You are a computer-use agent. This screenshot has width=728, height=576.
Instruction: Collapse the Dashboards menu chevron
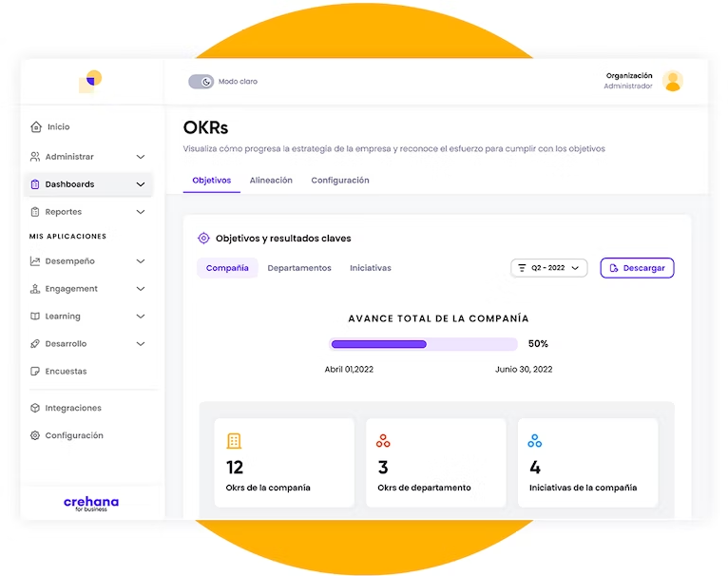[141, 184]
